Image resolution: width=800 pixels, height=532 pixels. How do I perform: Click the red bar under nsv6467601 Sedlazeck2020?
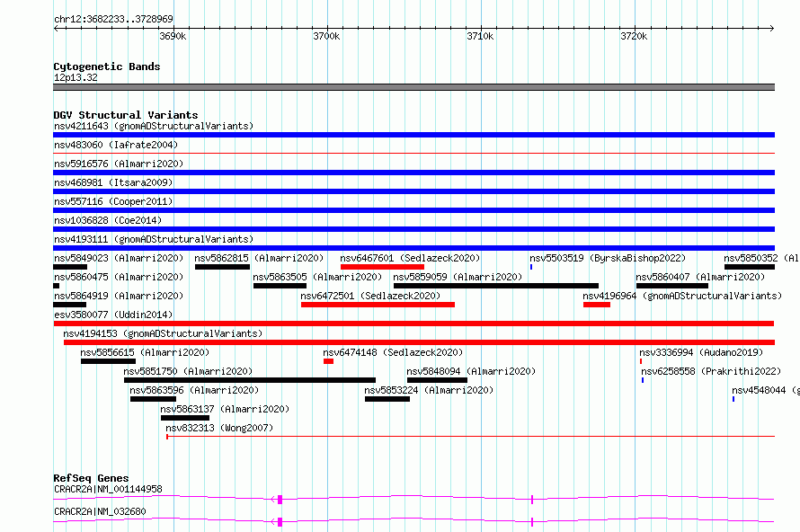click(x=383, y=267)
